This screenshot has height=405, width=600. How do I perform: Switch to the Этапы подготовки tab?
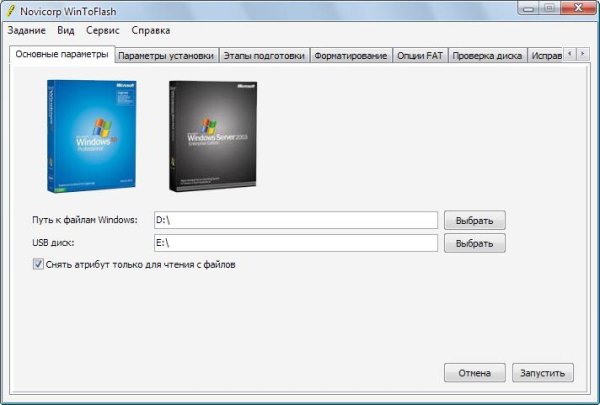tap(264, 56)
